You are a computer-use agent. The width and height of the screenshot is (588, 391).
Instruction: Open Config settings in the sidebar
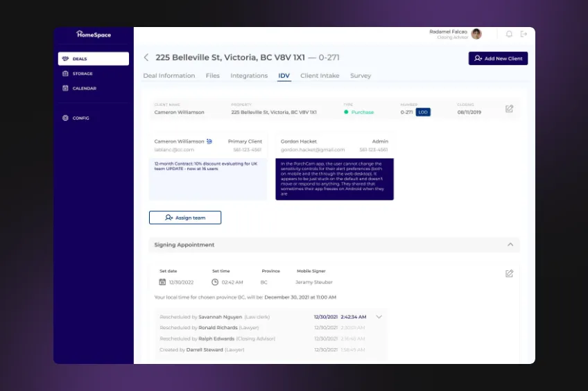(80, 118)
